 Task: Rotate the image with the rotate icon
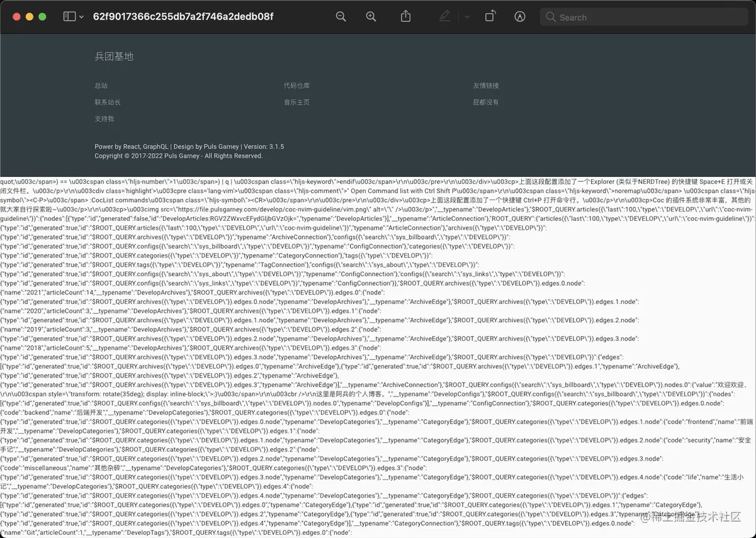[490, 16]
